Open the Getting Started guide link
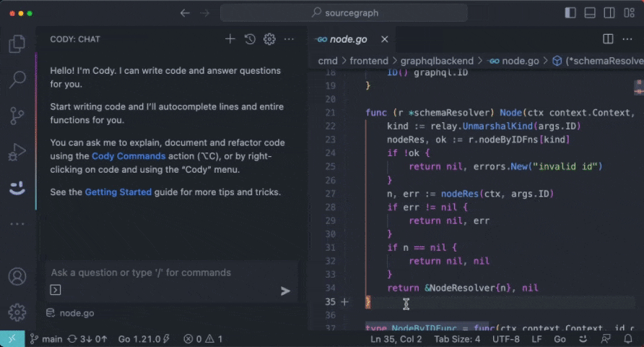Image resolution: width=644 pixels, height=347 pixels. pos(118,192)
